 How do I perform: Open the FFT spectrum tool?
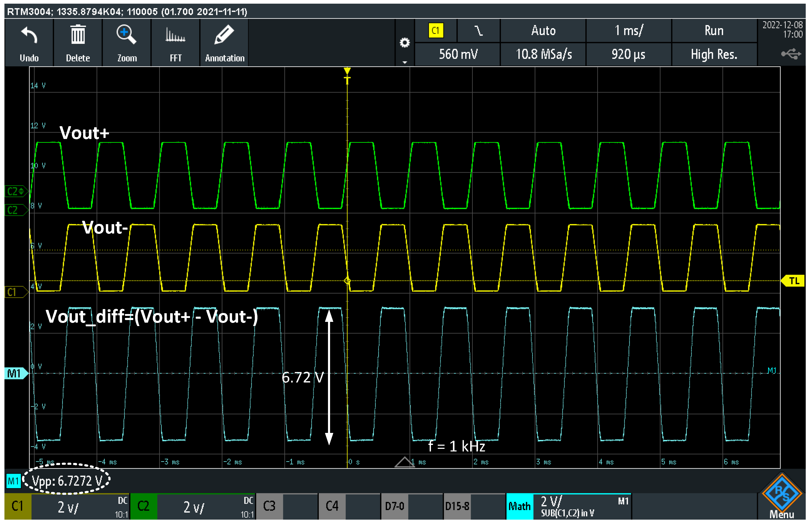(175, 35)
